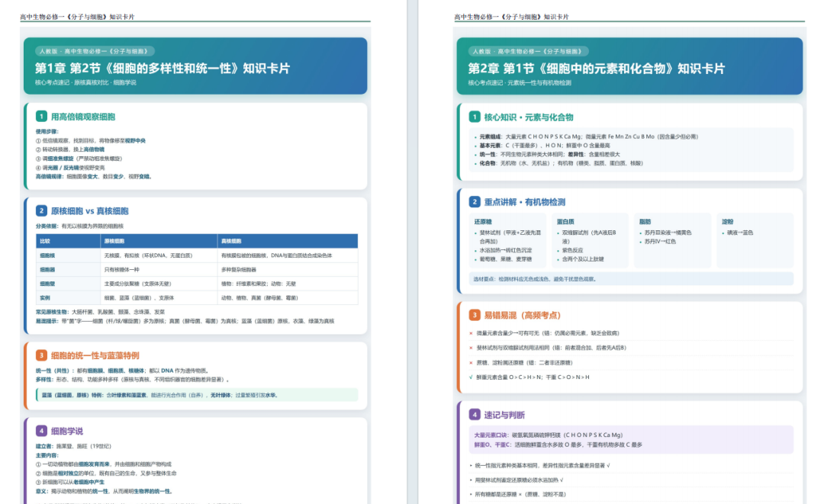Click the bullet starting with 化合物：无机物
Image resolution: width=824 pixels, height=504 pixels.
[x=561, y=163]
